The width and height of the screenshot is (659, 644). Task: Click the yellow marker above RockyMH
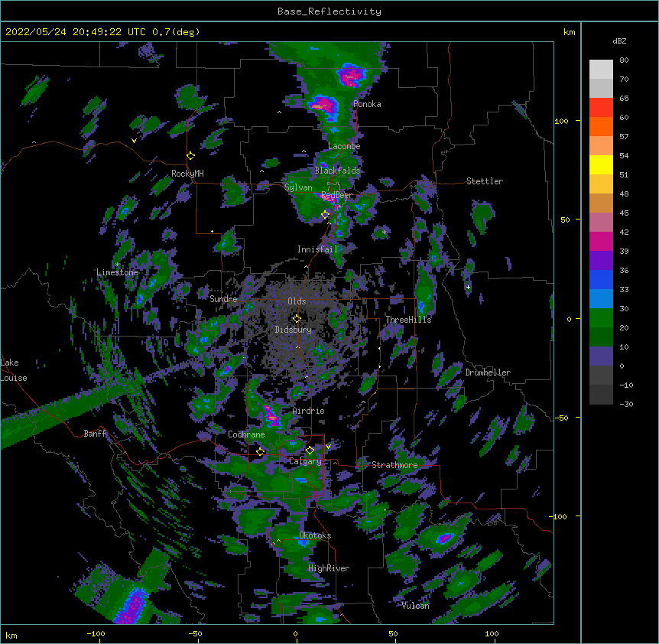[191, 156]
